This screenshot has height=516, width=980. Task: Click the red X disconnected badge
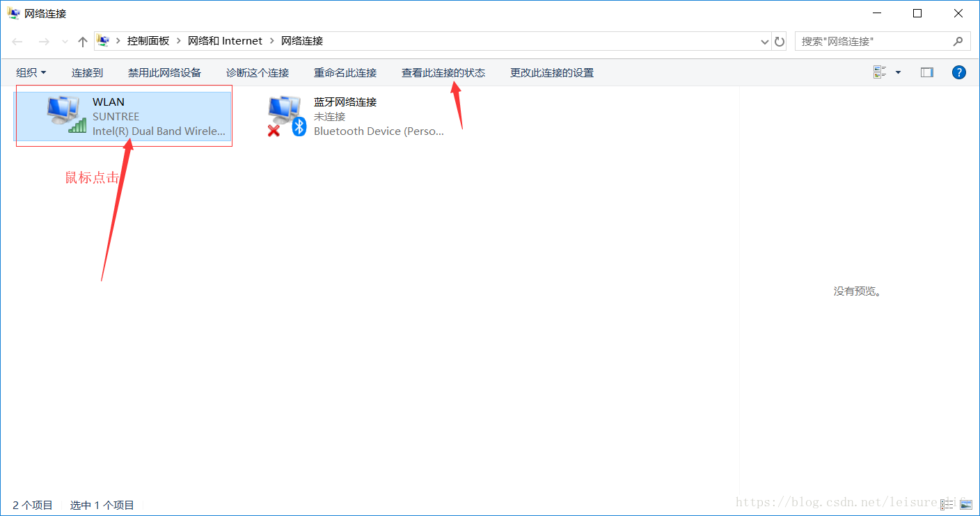pyautogui.click(x=274, y=129)
